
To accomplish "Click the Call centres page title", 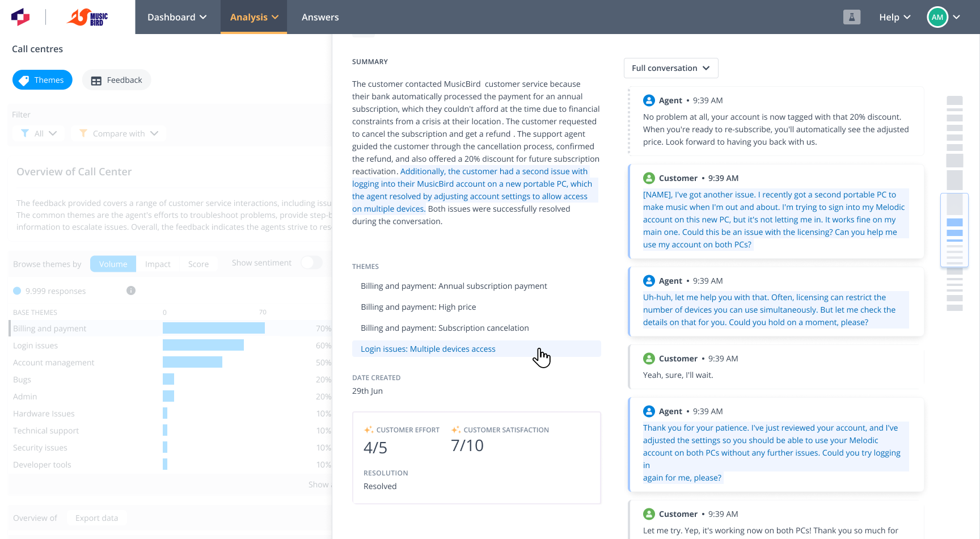I will (x=37, y=49).
